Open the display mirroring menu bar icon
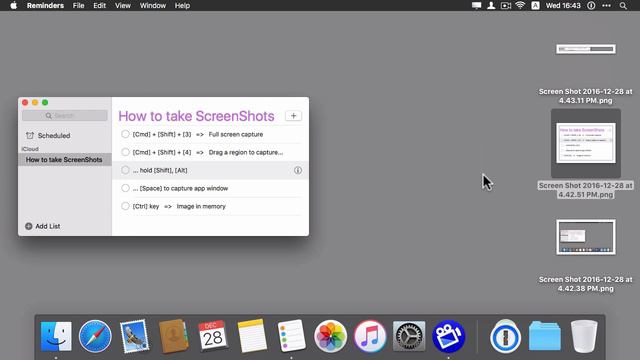Viewport: 640px width, 360px height. click(x=476, y=6)
